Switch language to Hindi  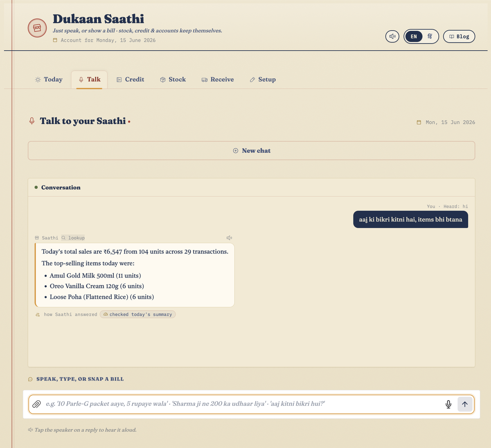(x=430, y=36)
